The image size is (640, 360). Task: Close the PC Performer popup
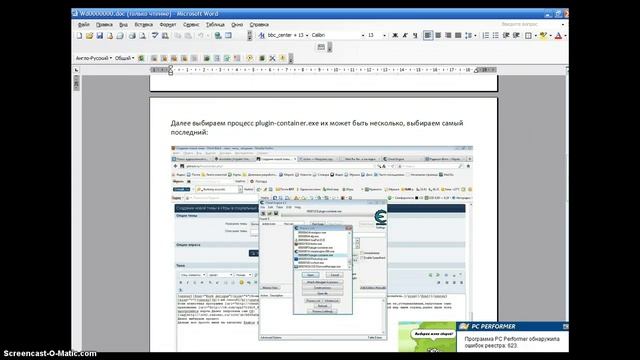565,326
